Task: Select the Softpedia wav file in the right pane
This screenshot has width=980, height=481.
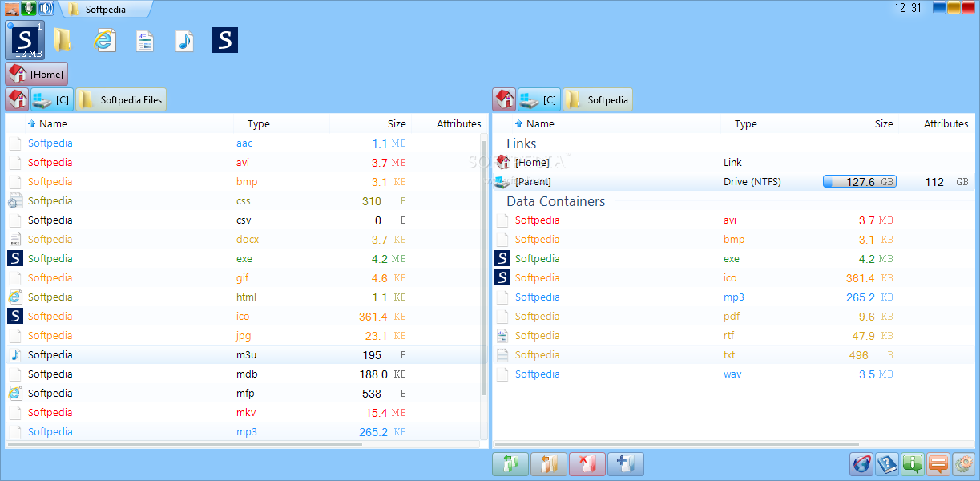Action: click(x=733, y=374)
